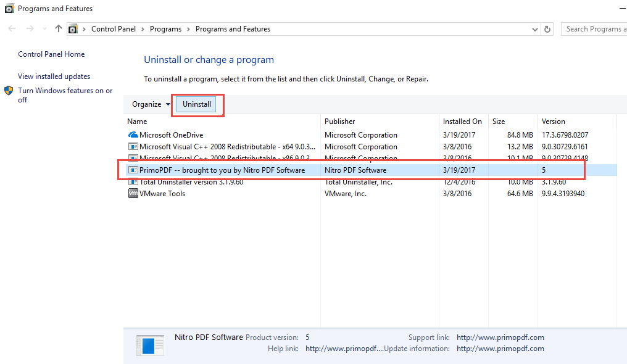627x364 pixels.
Task: Click the Programs and Features breadcrumb
Action: pos(233,29)
